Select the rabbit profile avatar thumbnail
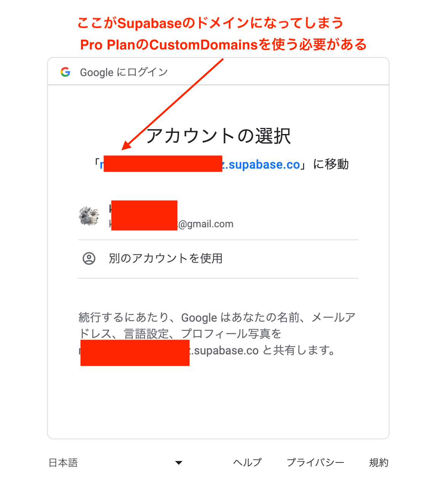Image resolution: width=442 pixels, height=504 pixels. coord(89,216)
